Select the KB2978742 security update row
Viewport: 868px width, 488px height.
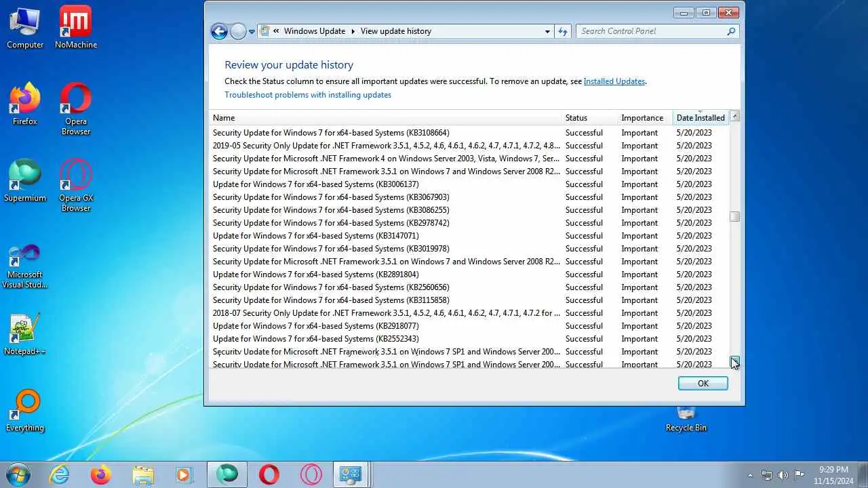(469, 223)
